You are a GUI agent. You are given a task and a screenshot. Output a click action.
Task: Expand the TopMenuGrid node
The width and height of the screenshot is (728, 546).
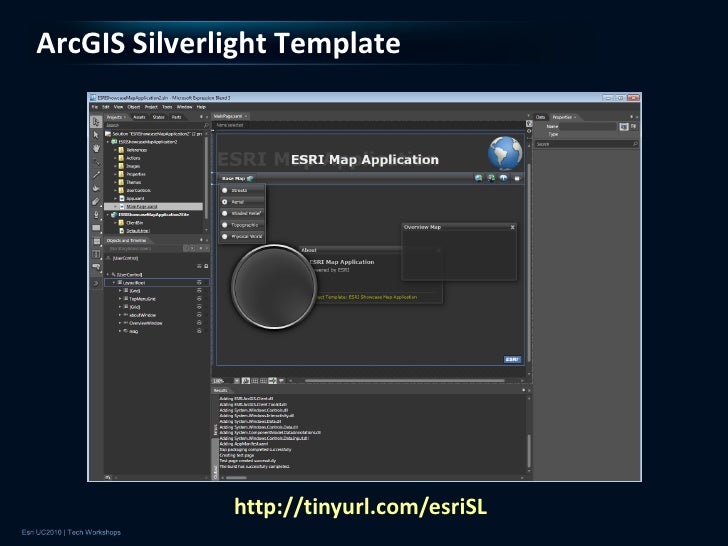coord(120,299)
